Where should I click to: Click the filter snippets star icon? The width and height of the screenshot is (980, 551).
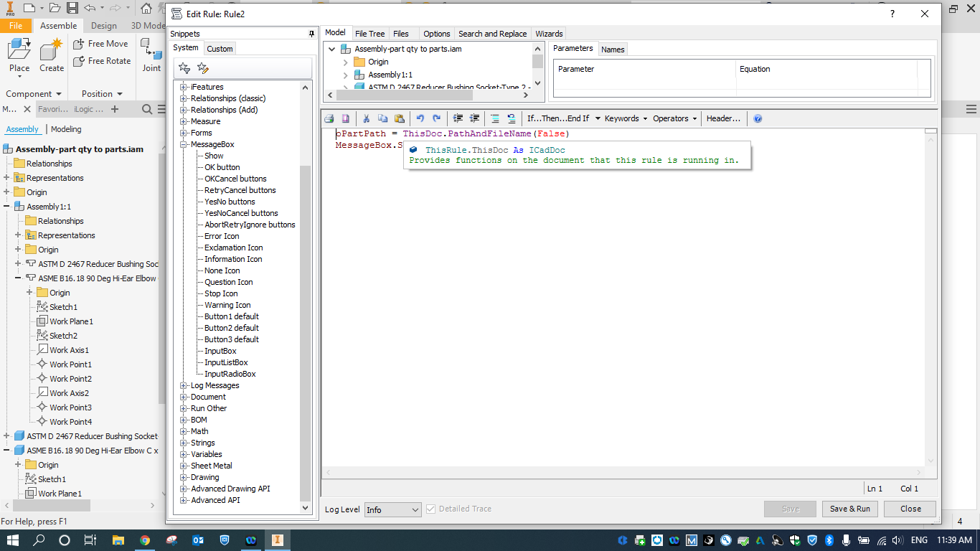coord(184,68)
